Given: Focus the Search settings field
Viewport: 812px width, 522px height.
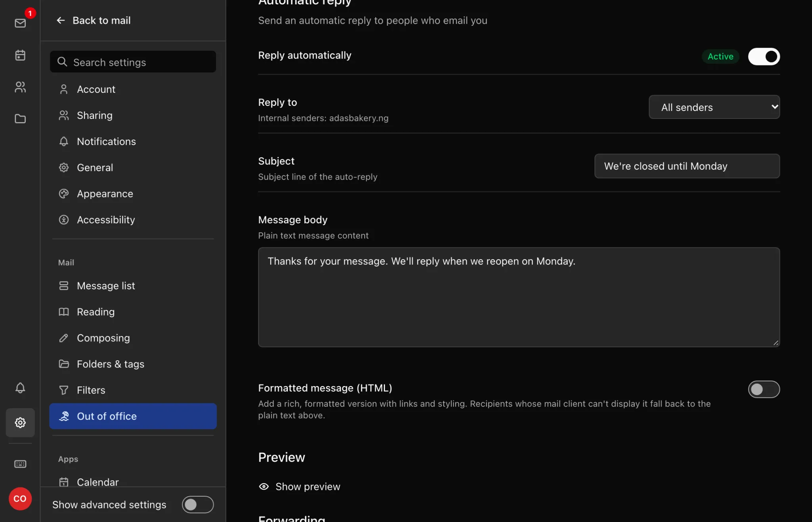Looking at the screenshot, I should coord(133,62).
